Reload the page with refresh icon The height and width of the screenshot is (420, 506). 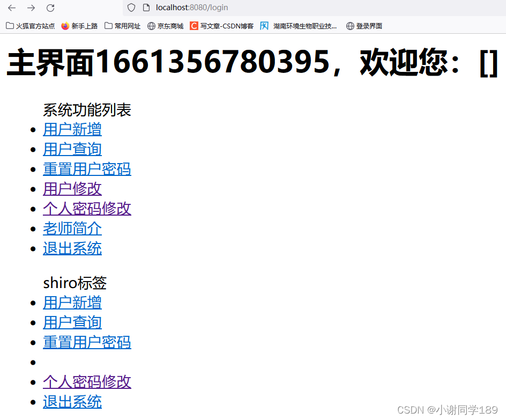50,8
